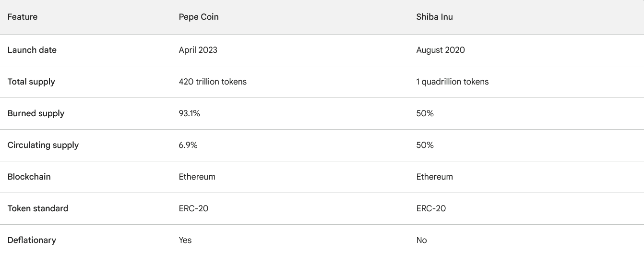The width and height of the screenshot is (644, 255).
Task: Click the "93.1%" burned supply value
Action: pos(189,113)
